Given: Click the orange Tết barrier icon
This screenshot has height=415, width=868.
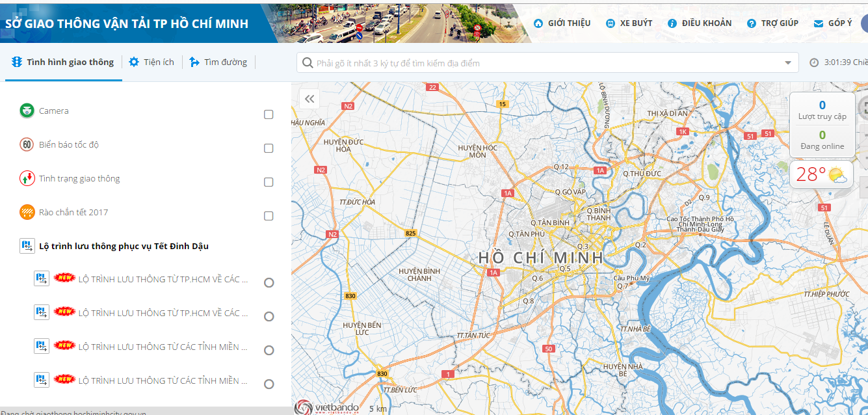Looking at the screenshot, I should point(27,212).
